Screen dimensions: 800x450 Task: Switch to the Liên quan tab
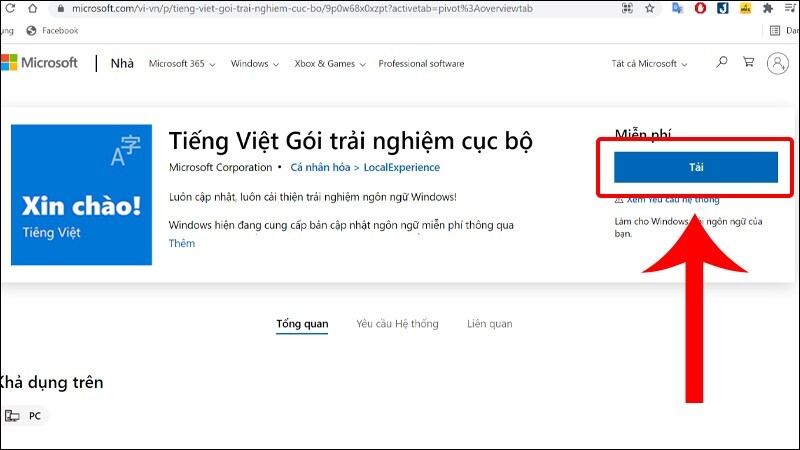click(x=490, y=324)
